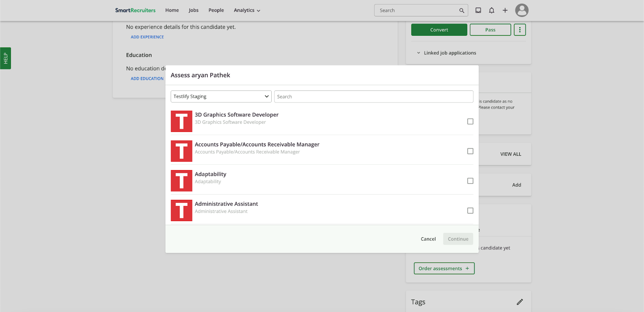
Task: Open the three-dot more actions menu
Action: (520, 30)
